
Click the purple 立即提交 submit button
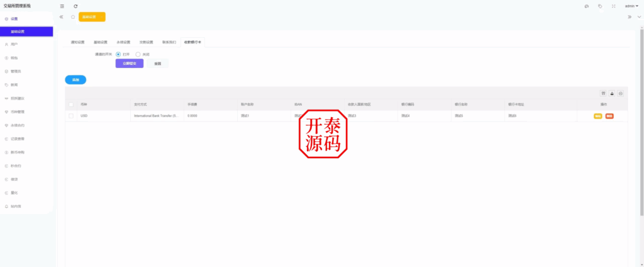[x=130, y=64]
